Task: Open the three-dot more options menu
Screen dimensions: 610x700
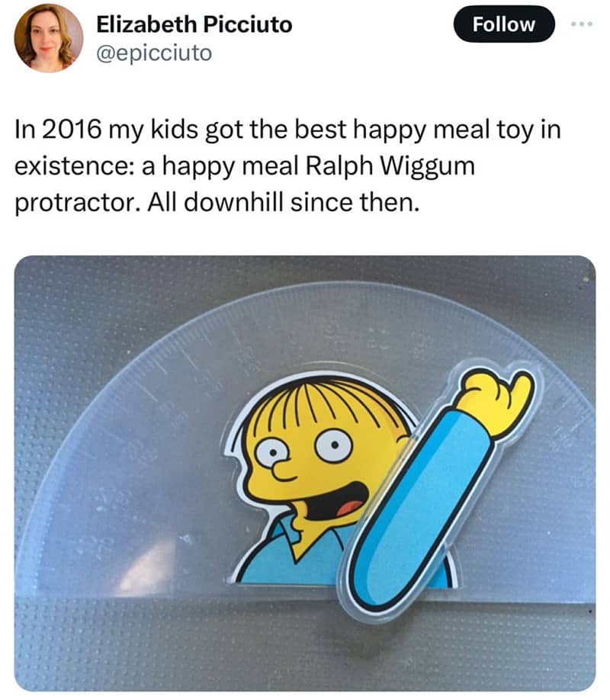Action: 583,24
